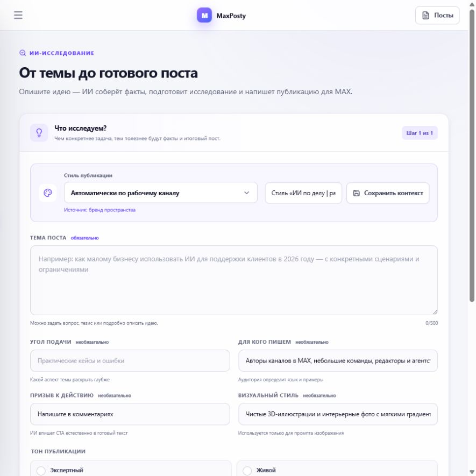This screenshot has height=476, width=476.
Task: Click the Тон публикации label
Action: pos(58,451)
